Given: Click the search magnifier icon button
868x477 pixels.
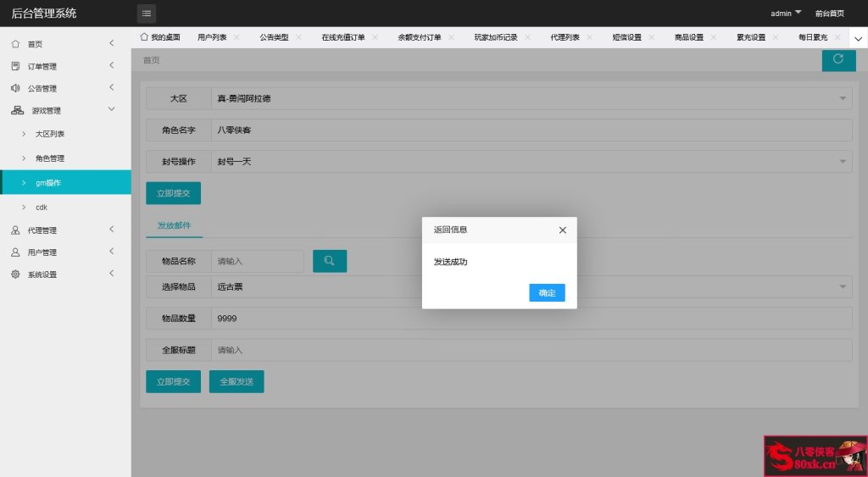Looking at the screenshot, I should [330, 261].
